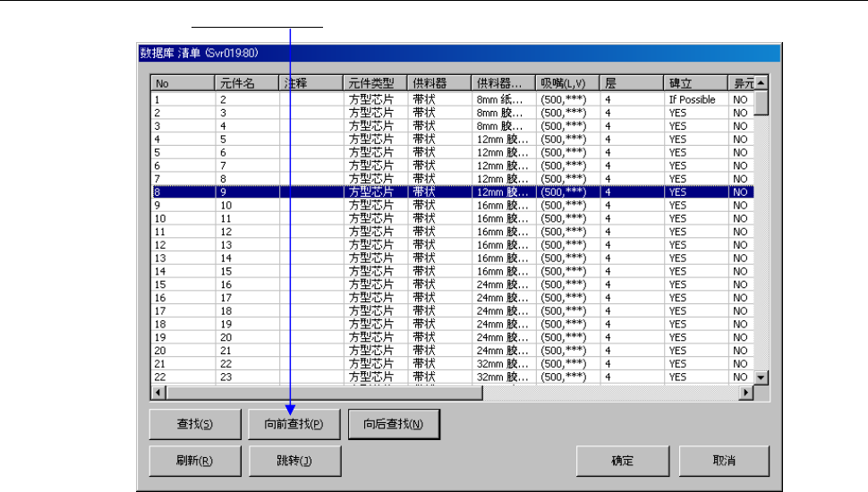Select row No 16 in the list
Image resolution: width=868 pixels, height=492 pixels.
point(453,298)
